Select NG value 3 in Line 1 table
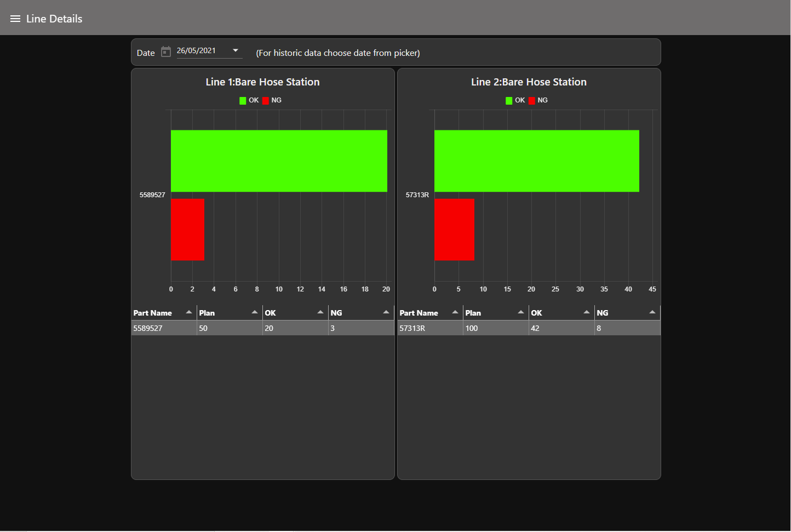The height and width of the screenshot is (532, 791). pos(361,328)
